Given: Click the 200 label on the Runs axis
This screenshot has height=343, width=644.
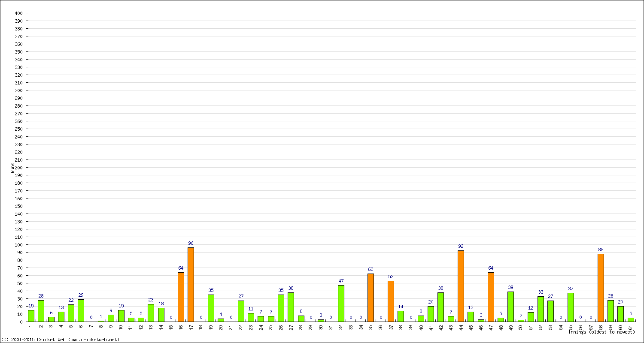Looking at the screenshot, I should point(18,168).
